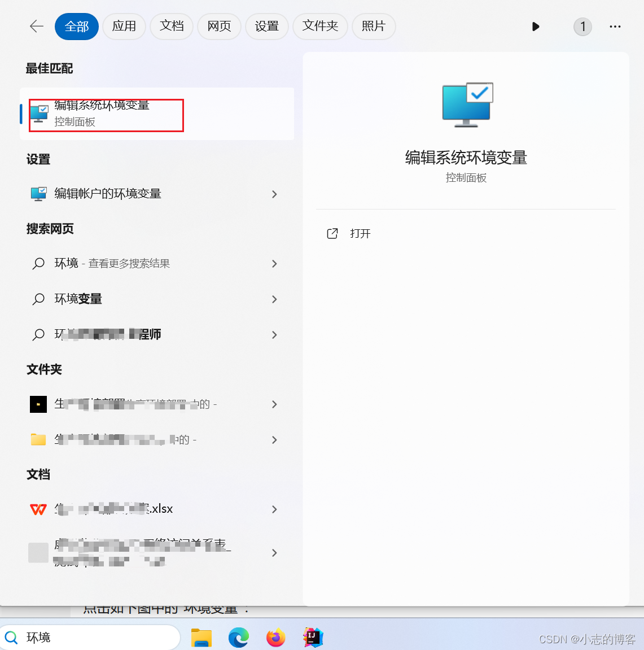Open File Explorer from the taskbar
The width and height of the screenshot is (644, 650).
coord(201,638)
